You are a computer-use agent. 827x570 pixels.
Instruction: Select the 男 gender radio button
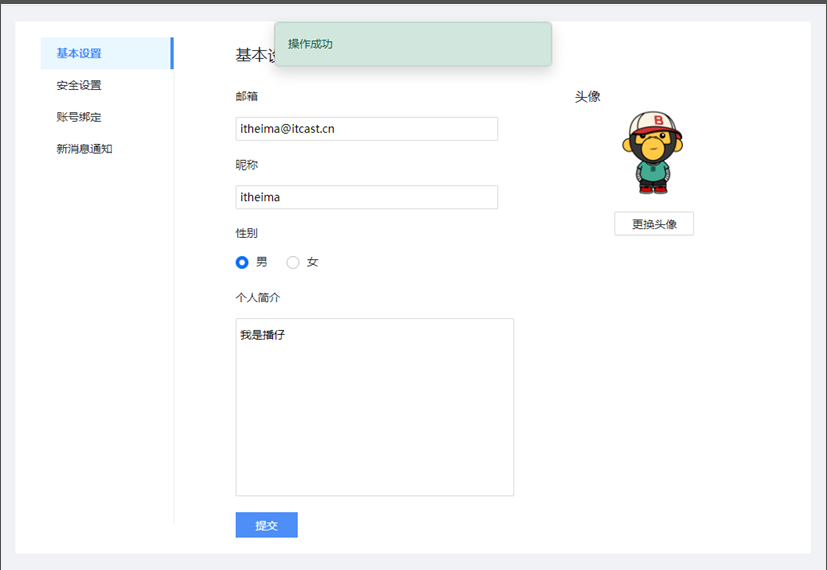[x=242, y=262]
